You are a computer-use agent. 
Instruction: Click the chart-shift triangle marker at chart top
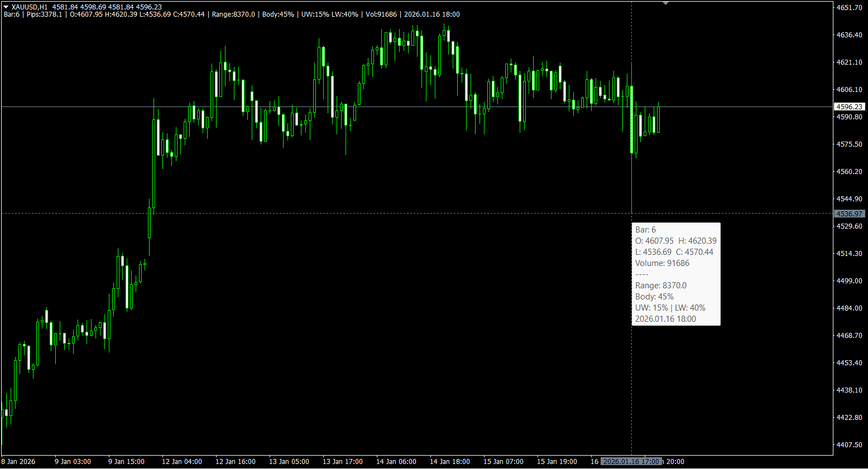(x=666, y=3)
